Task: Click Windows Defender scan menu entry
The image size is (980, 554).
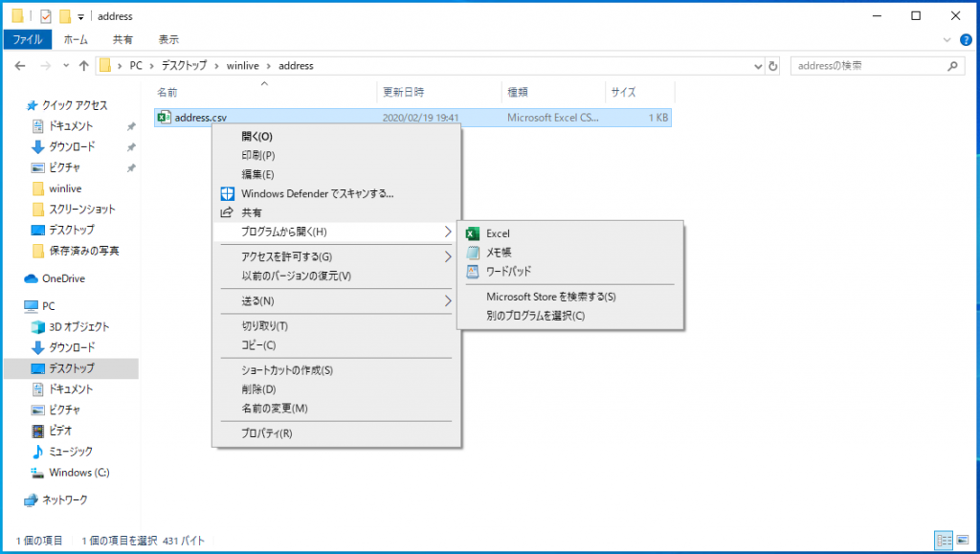Action: pyautogui.click(x=317, y=193)
